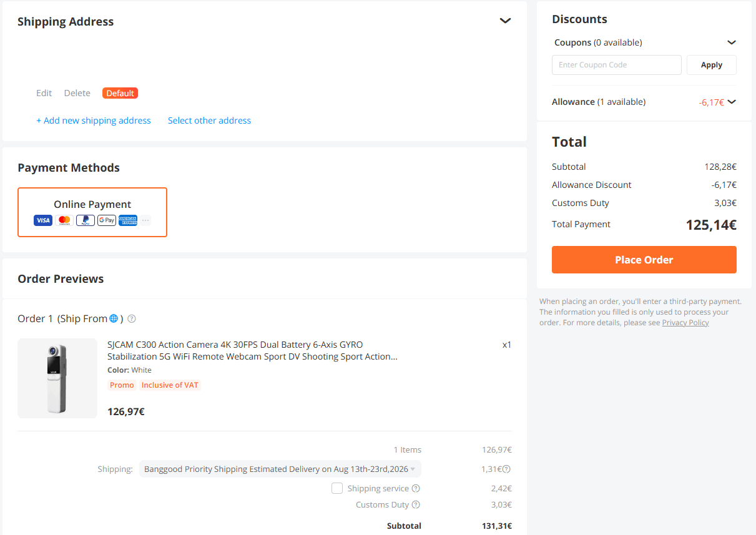
Task: Open the Customs Duty info icon
Action: tap(416, 504)
